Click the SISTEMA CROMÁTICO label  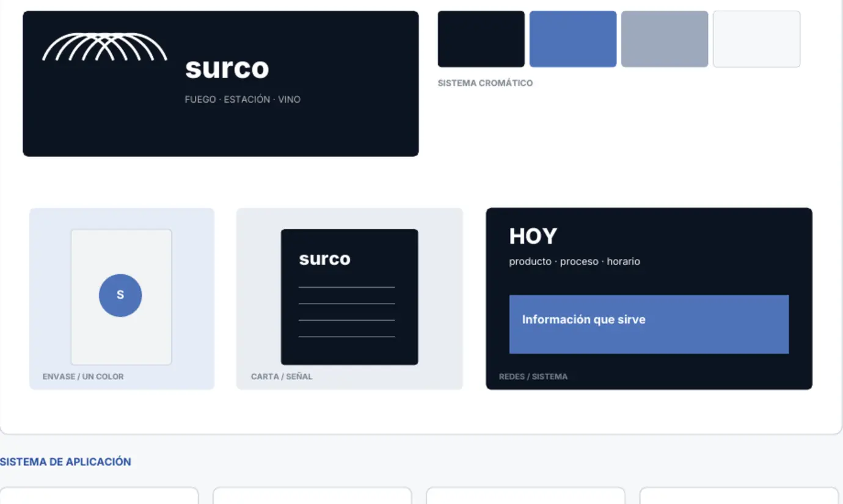point(485,83)
